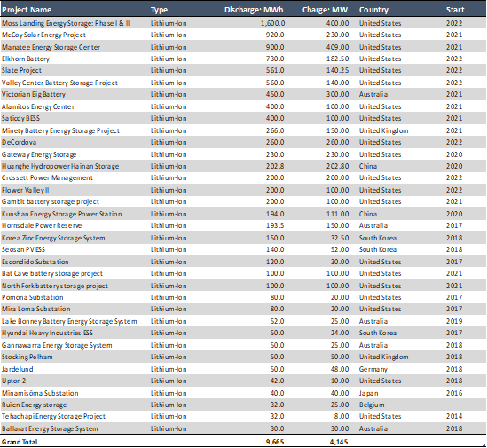The width and height of the screenshot is (487, 448).
Task: Click the Jardelund project cell
Action: (x=17, y=369)
